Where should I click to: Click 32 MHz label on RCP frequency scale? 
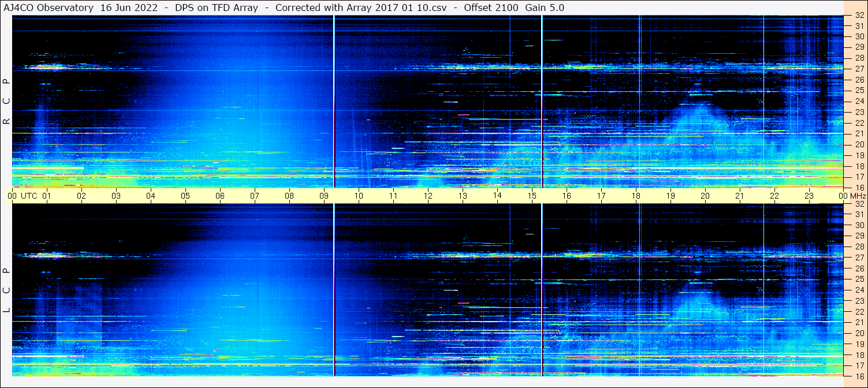(x=859, y=16)
